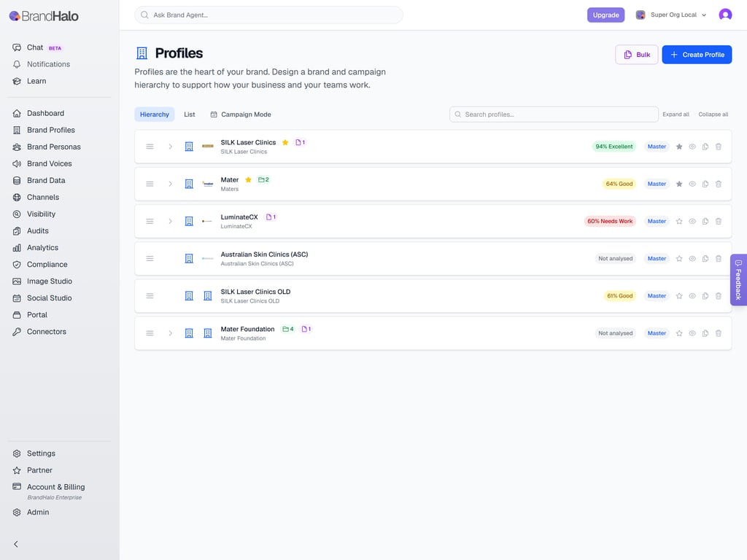Toggle eye visibility for LuminateCX
Image resolution: width=747 pixels, height=560 pixels.
(692, 222)
